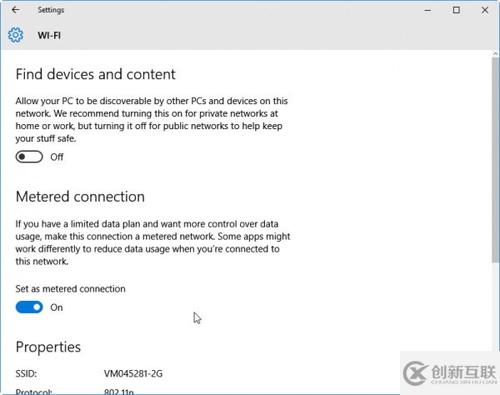The height and width of the screenshot is (395, 500).
Task: Click the scrollbar up arrow
Action: (x=495, y=53)
